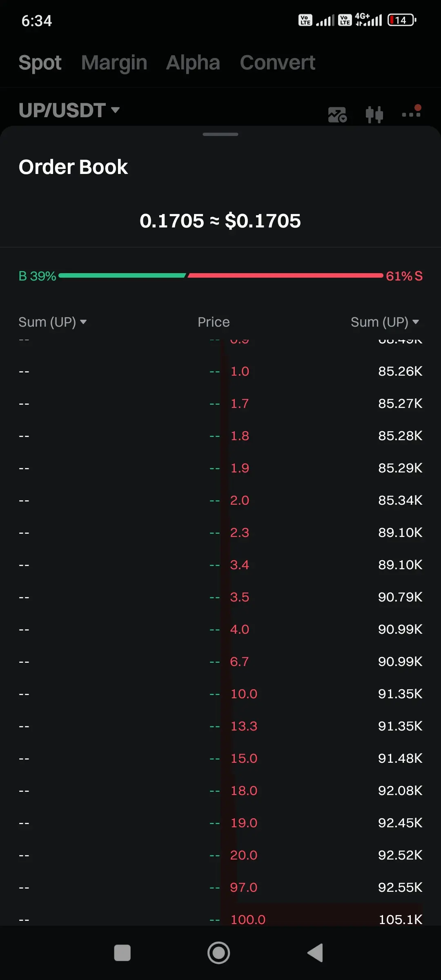Tap the 10.0 ask price entry
441x980 pixels.
pos(244,694)
